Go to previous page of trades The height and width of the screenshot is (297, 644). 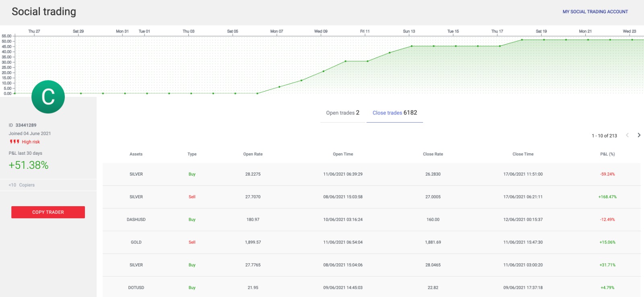(627, 135)
